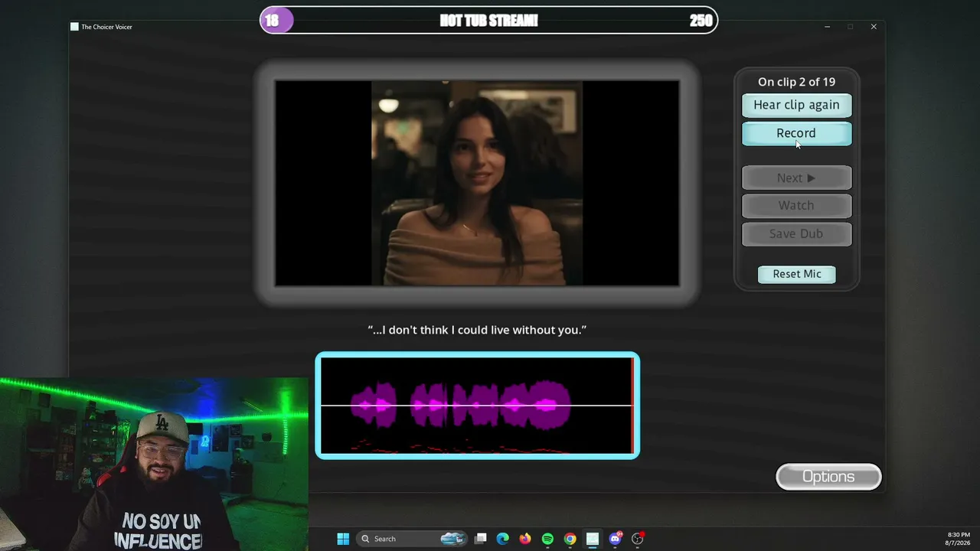Reset the microphone with Reset Mic
The image size is (980, 551).
(x=796, y=274)
